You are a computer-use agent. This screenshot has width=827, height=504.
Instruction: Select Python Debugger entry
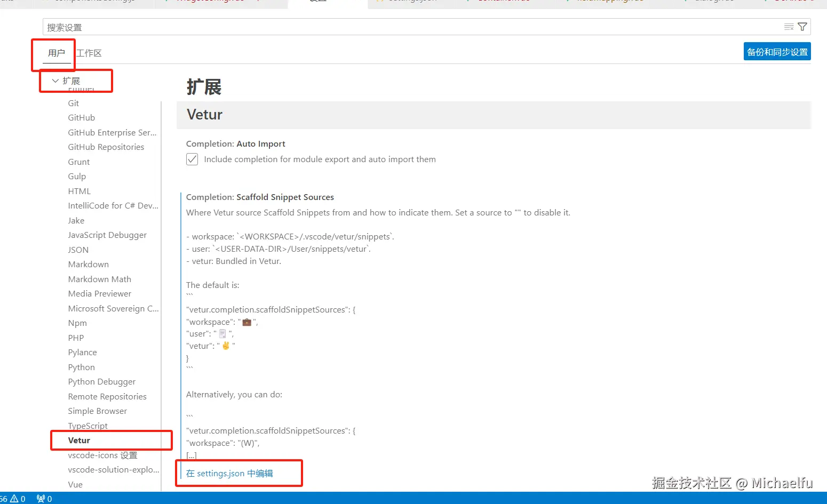pyautogui.click(x=102, y=382)
